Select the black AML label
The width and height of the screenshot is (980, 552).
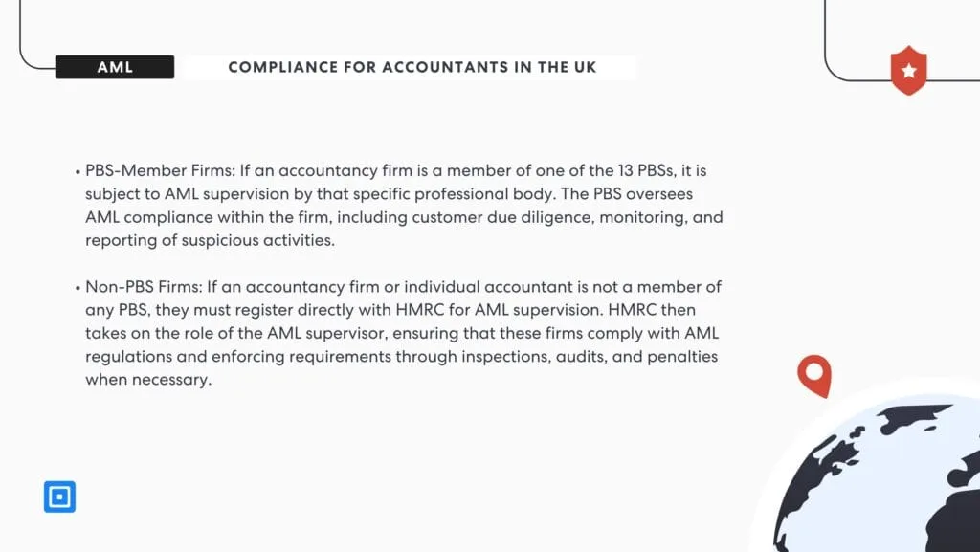115,67
